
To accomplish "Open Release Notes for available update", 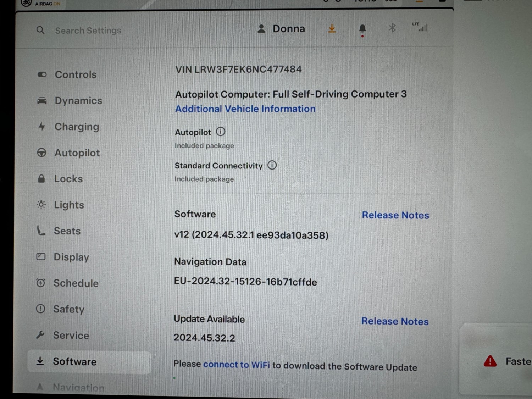I will [x=395, y=321].
